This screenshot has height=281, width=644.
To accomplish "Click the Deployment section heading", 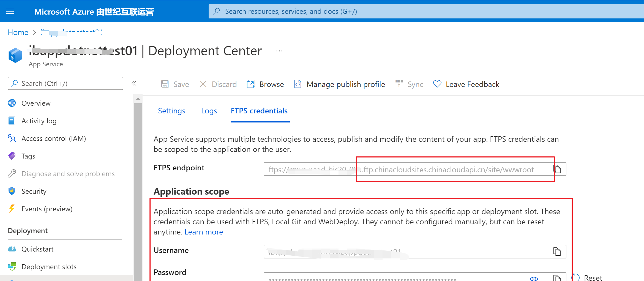I will pyautogui.click(x=28, y=231).
